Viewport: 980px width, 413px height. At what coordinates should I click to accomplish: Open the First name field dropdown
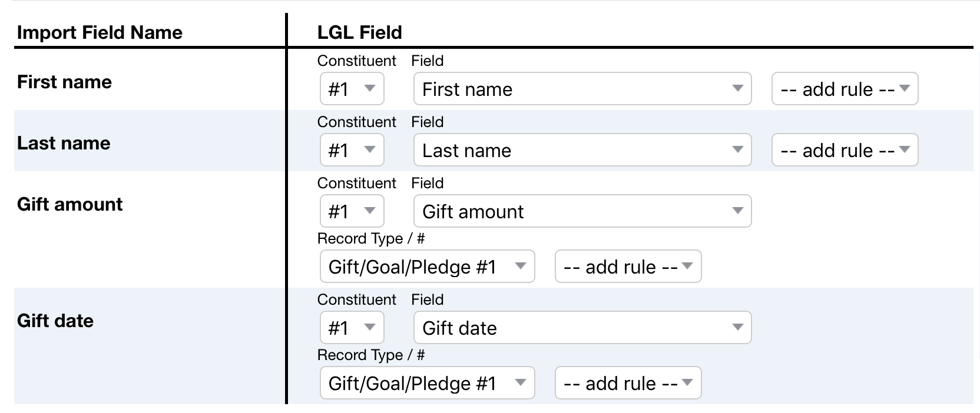coord(582,89)
